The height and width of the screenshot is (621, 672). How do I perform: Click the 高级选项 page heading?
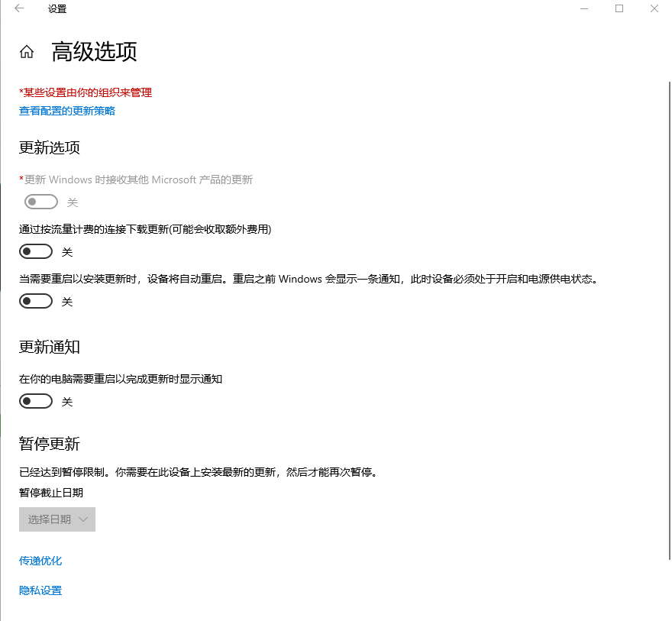tap(94, 52)
